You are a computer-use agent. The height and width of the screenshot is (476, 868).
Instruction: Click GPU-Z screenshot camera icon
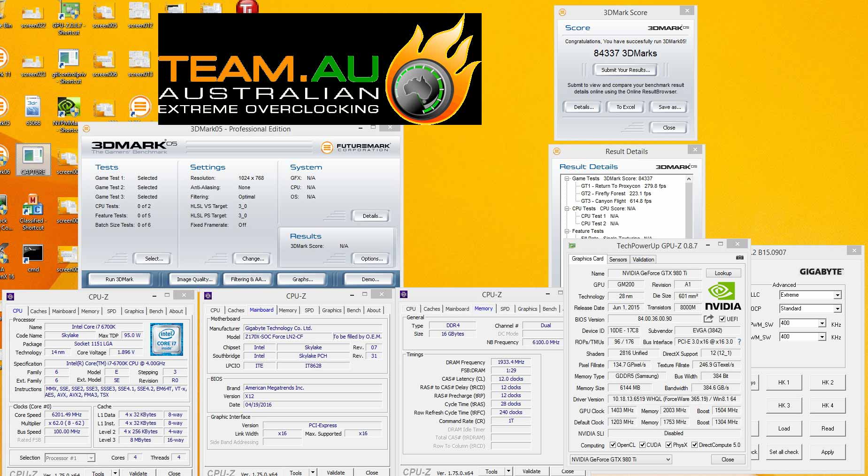739,258
